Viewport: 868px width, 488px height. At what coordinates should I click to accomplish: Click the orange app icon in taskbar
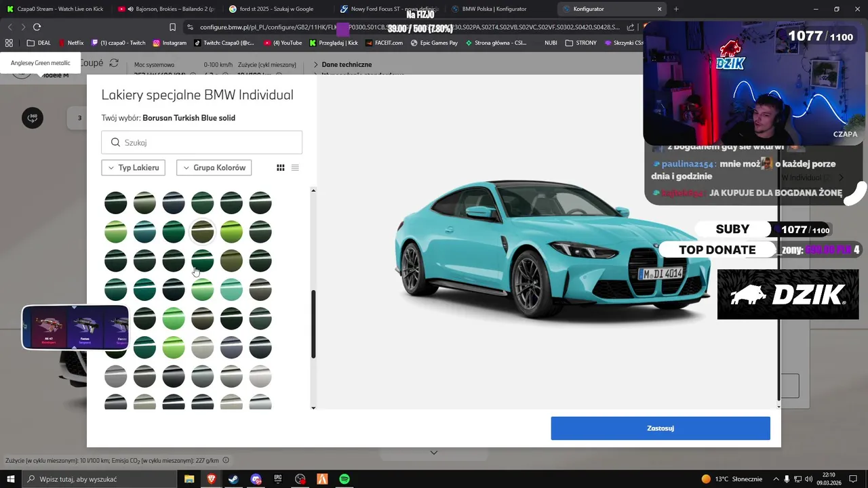click(322, 479)
